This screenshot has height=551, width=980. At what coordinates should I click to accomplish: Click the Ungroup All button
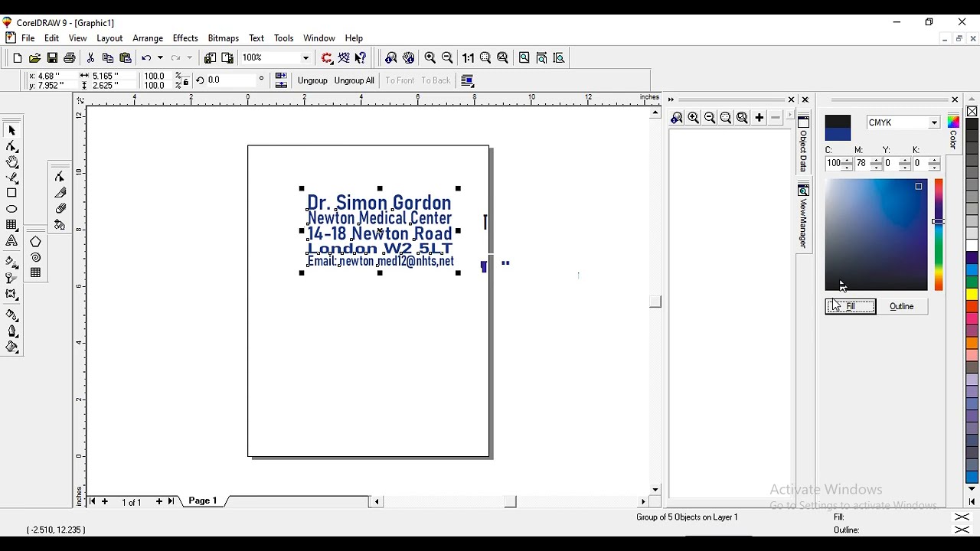click(354, 81)
